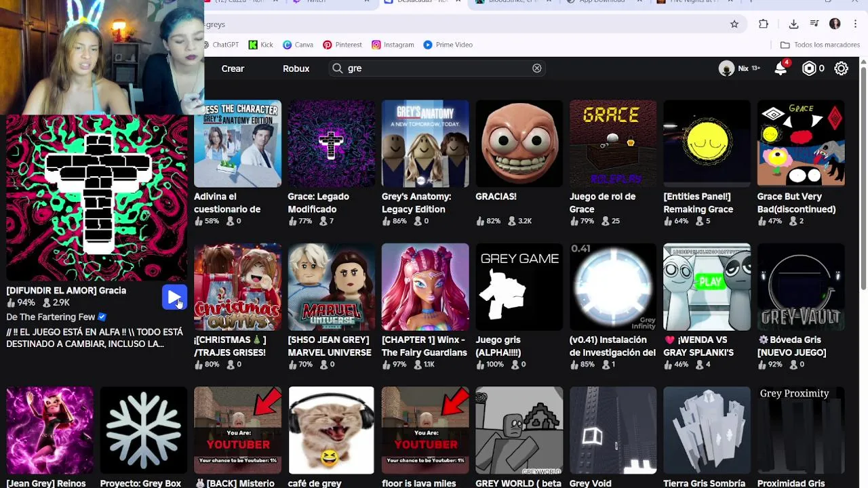868x488 pixels.
Task: Clear the search field with X icon
Action: 537,68
